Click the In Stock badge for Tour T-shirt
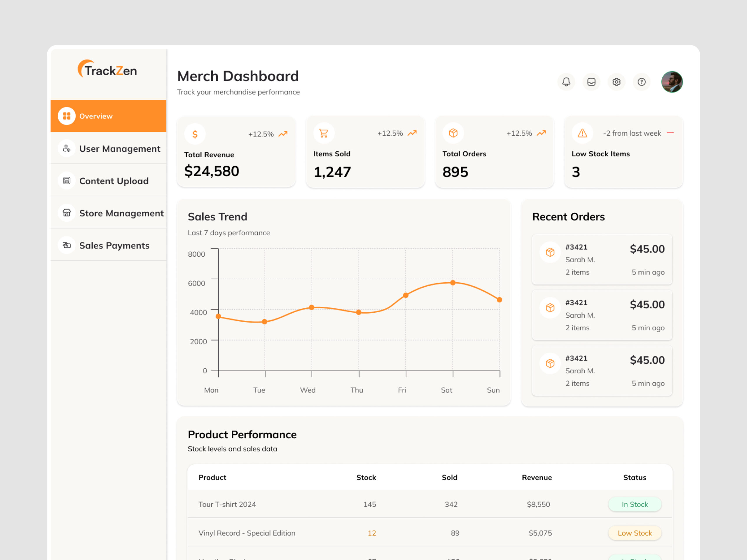Screen dimensions: 747x560 [635, 504]
